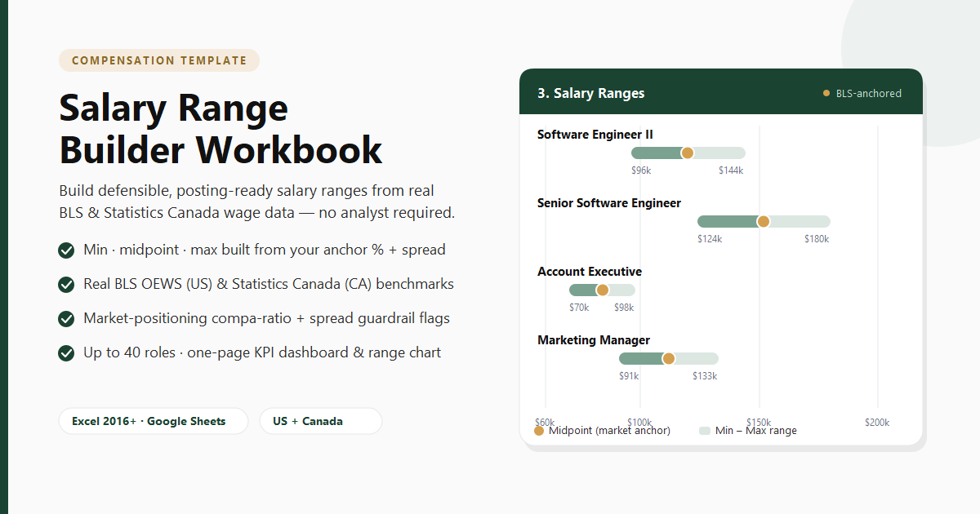
Task: Click the '$91k' minimum value
Action: [629, 376]
